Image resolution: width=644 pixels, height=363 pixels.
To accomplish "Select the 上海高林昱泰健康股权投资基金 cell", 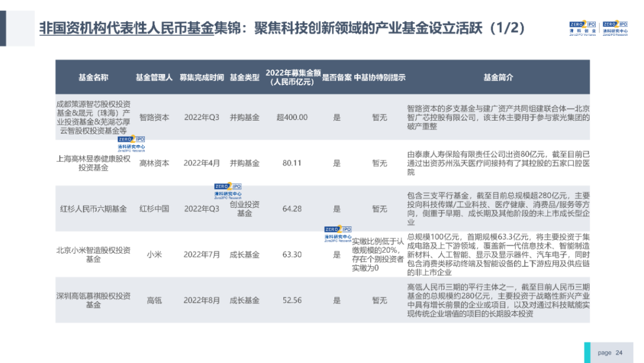I will pos(93,163).
